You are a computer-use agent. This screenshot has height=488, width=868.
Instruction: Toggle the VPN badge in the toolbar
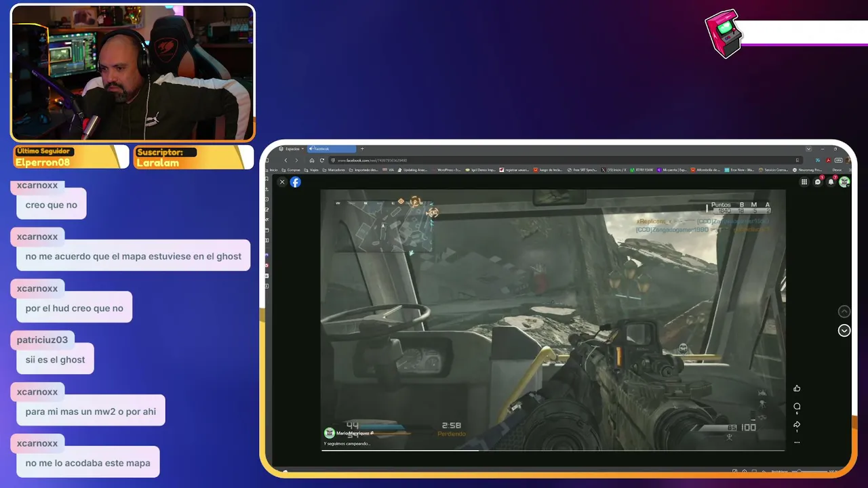click(x=839, y=161)
